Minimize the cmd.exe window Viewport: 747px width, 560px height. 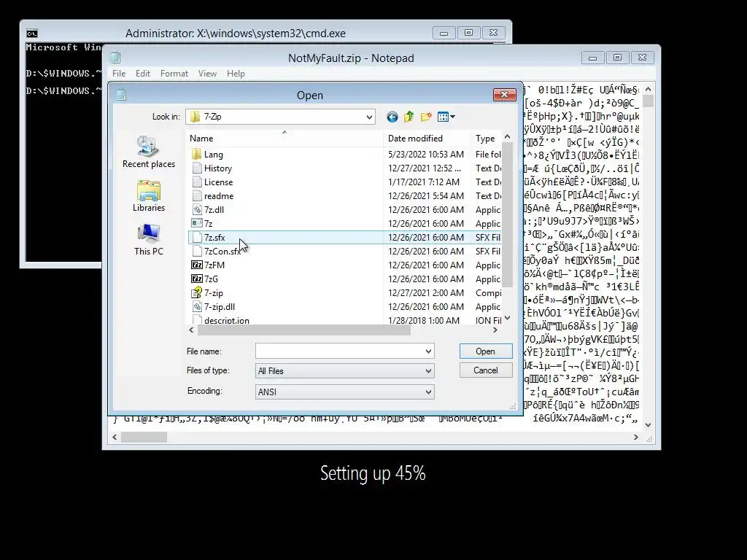(x=444, y=33)
